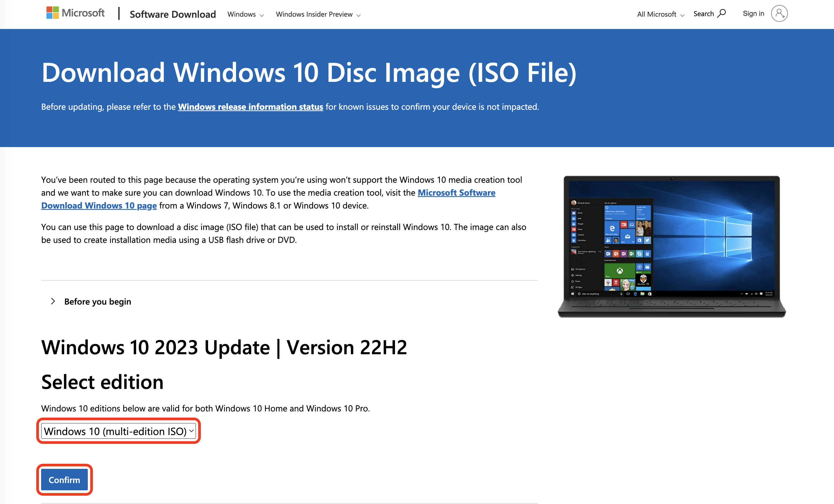Click the Microsoft four-square logo
This screenshot has width=834, height=504.
[x=52, y=13]
